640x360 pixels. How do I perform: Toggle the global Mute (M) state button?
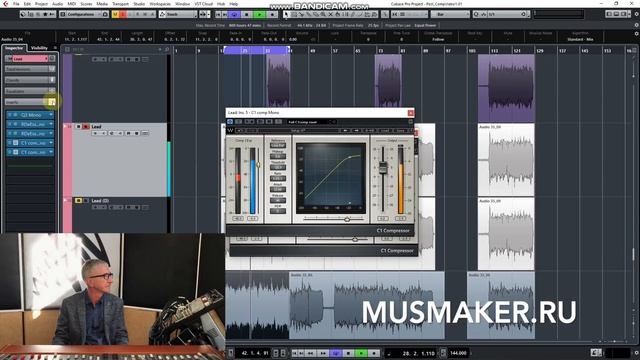[116, 14]
